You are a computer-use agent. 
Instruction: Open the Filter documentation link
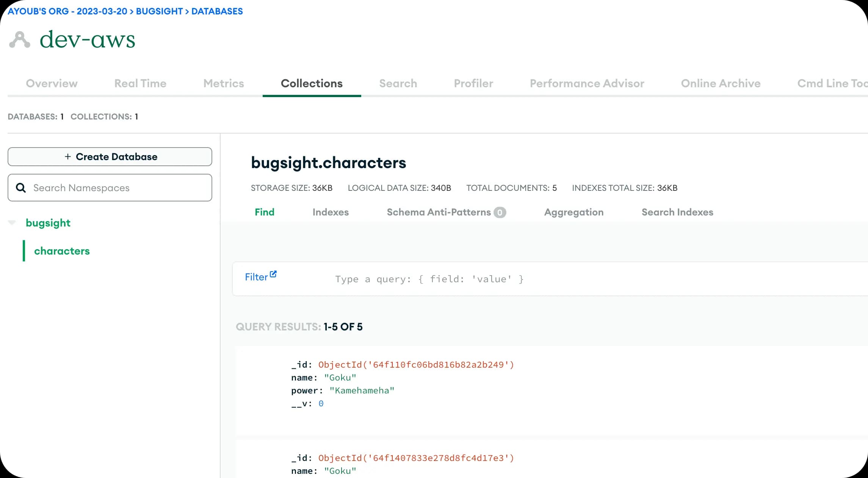(260, 277)
